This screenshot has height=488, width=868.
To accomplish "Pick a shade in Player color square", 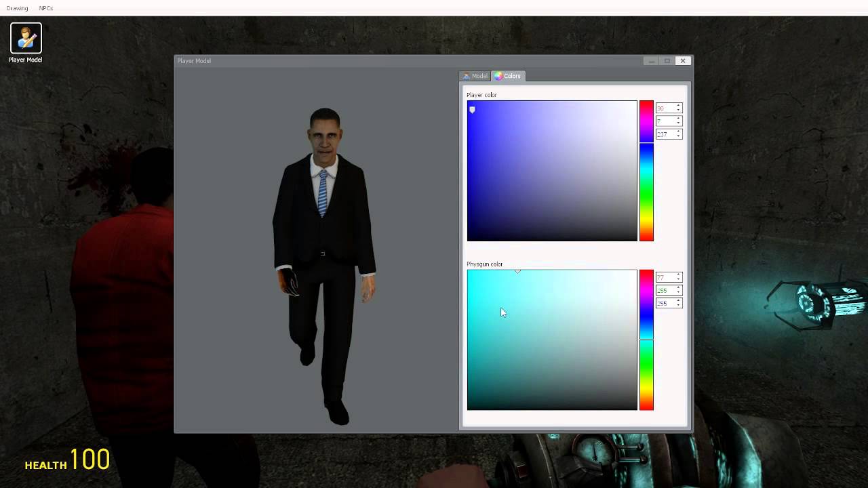I will (x=552, y=171).
